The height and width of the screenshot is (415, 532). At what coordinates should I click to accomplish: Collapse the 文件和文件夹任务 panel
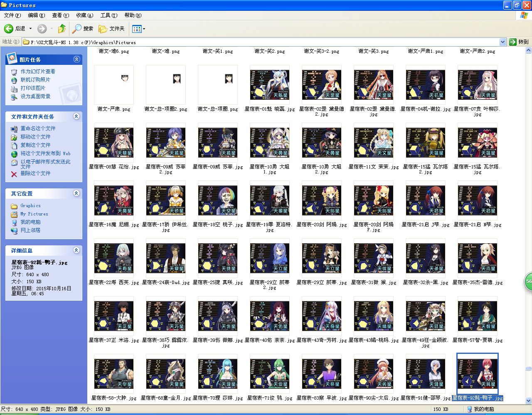coord(76,116)
